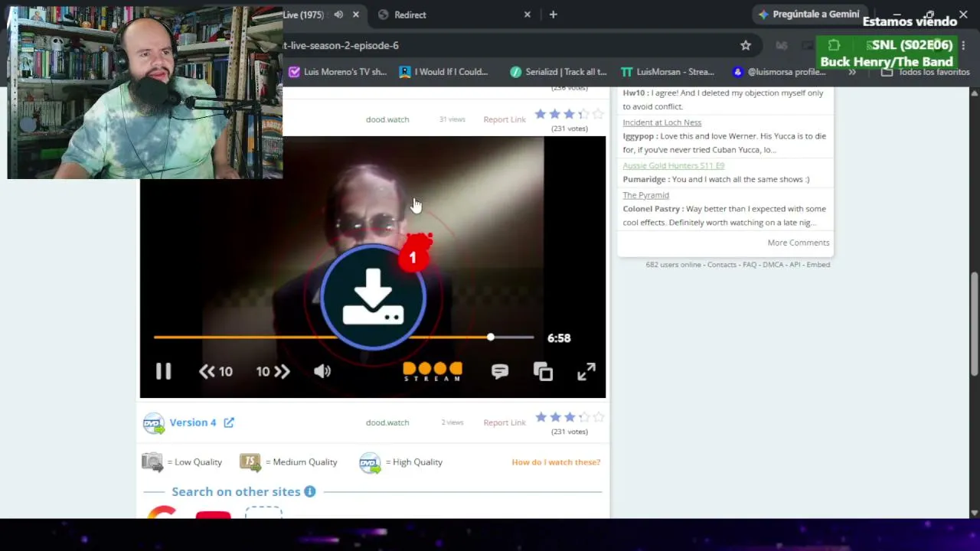
Task: Click the Pumaridge comment text
Action: [x=716, y=179]
